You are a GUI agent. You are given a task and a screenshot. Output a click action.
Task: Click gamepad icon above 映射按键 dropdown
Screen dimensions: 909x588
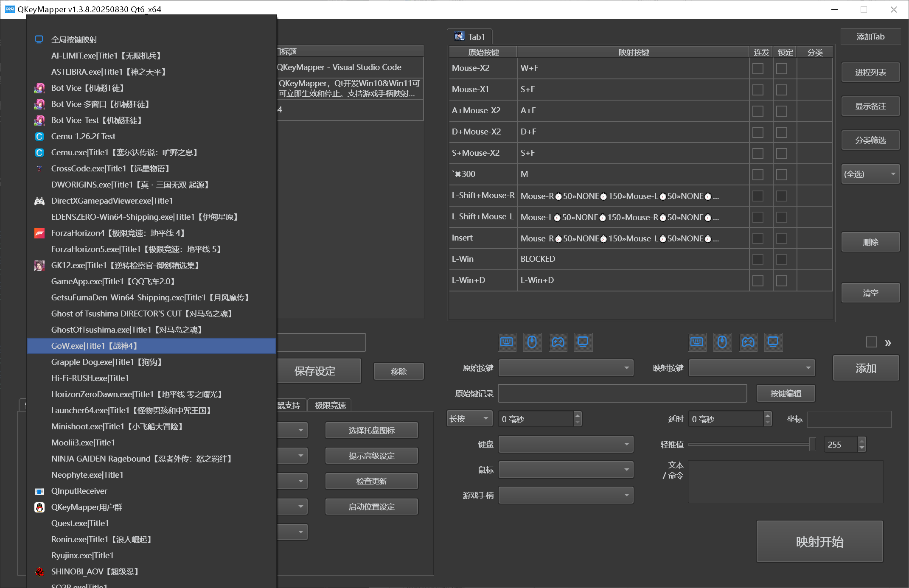[748, 342]
